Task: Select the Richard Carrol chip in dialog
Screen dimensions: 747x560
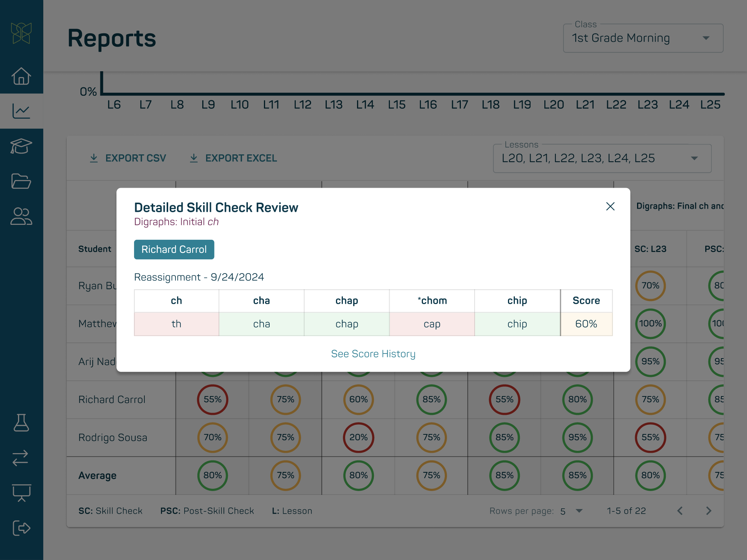Action: pyautogui.click(x=174, y=249)
